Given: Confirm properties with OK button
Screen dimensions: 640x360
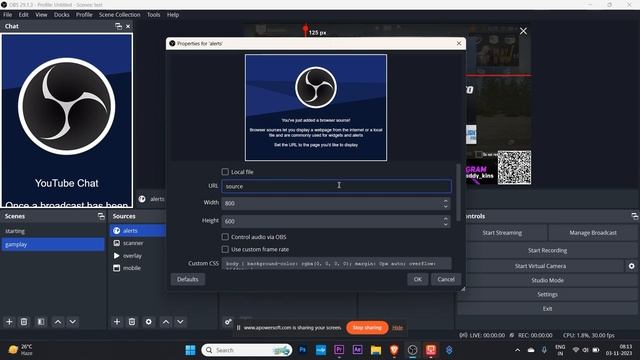Looking at the screenshot, I should (418, 279).
